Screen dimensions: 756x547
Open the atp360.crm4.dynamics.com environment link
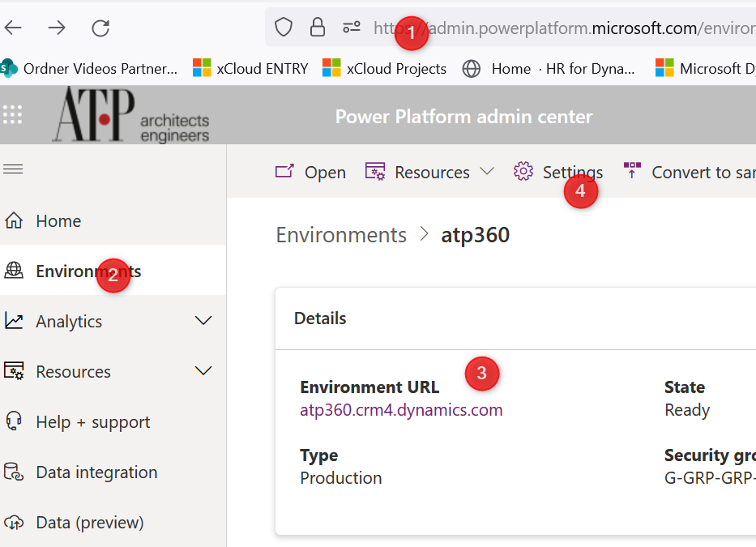coord(401,409)
